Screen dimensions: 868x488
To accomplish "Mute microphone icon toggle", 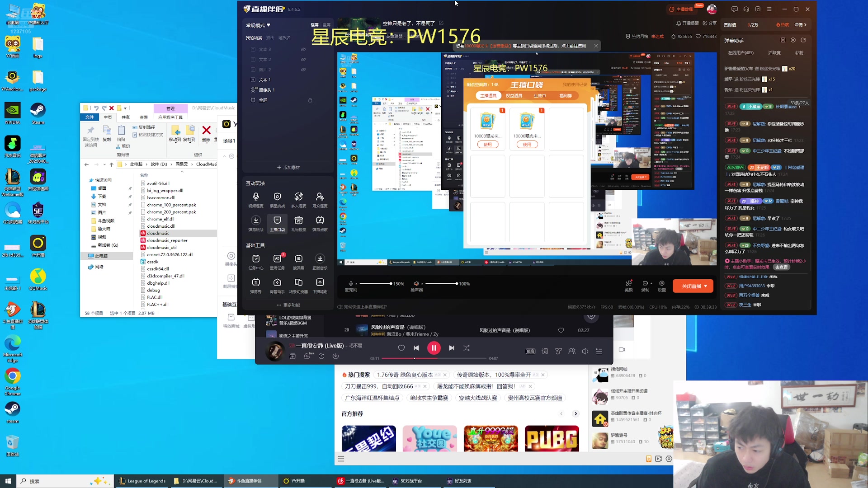I will coord(351,284).
